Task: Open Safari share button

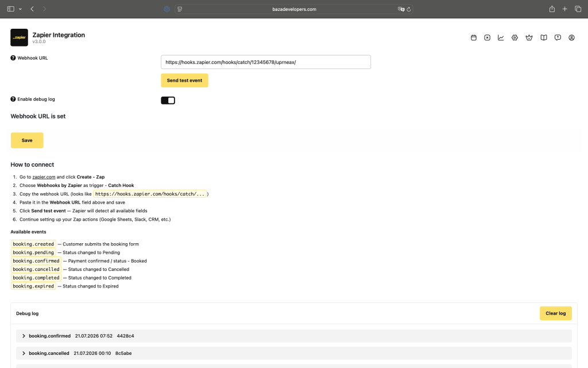Action: click(x=552, y=9)
